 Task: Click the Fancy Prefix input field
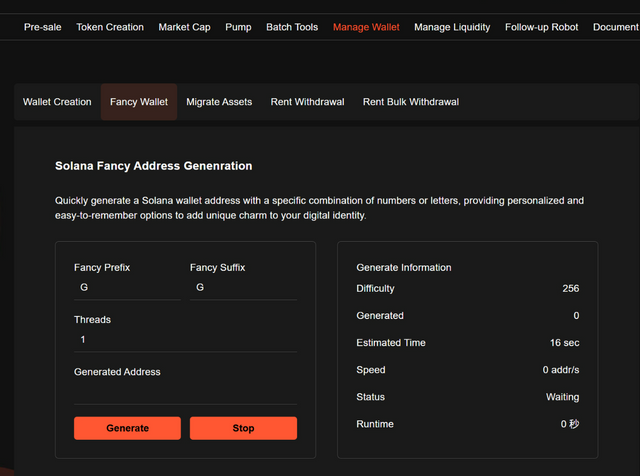(x=127, y=287)
